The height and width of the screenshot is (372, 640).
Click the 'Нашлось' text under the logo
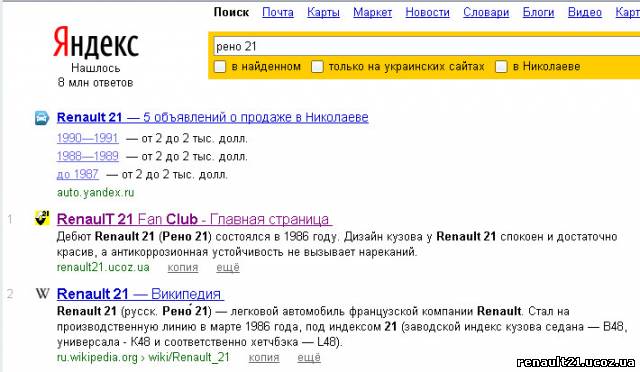tap(96, 68)
